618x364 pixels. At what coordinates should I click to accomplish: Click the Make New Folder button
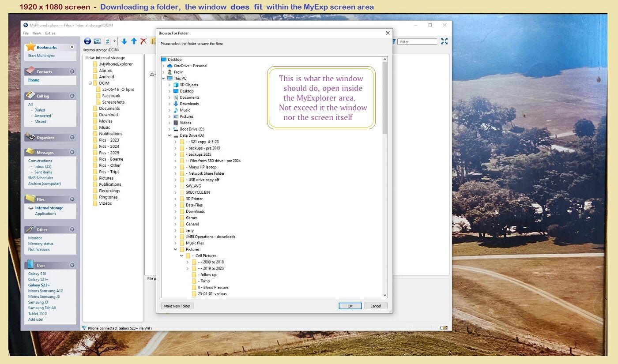(x=177, y=306)
